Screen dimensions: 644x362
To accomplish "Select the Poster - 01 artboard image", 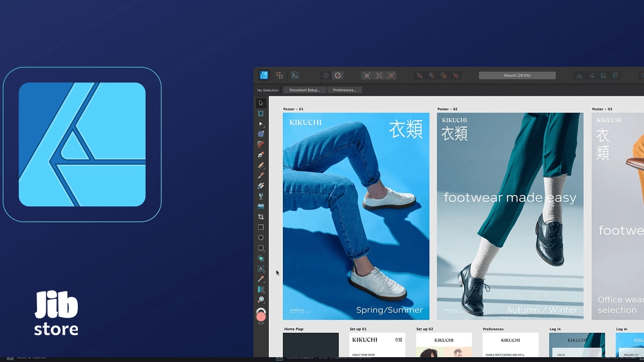I will pyautogui.click(x=356, y=216).
